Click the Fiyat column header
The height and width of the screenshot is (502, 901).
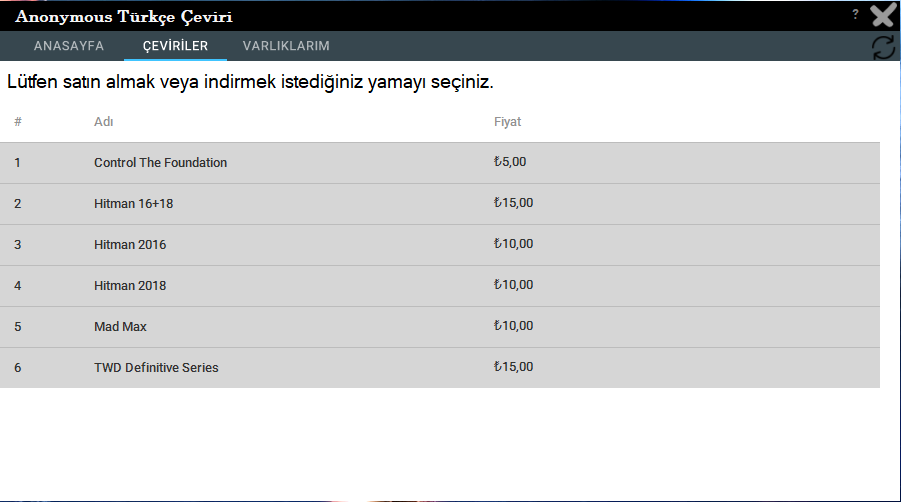[x=507, y=122]
